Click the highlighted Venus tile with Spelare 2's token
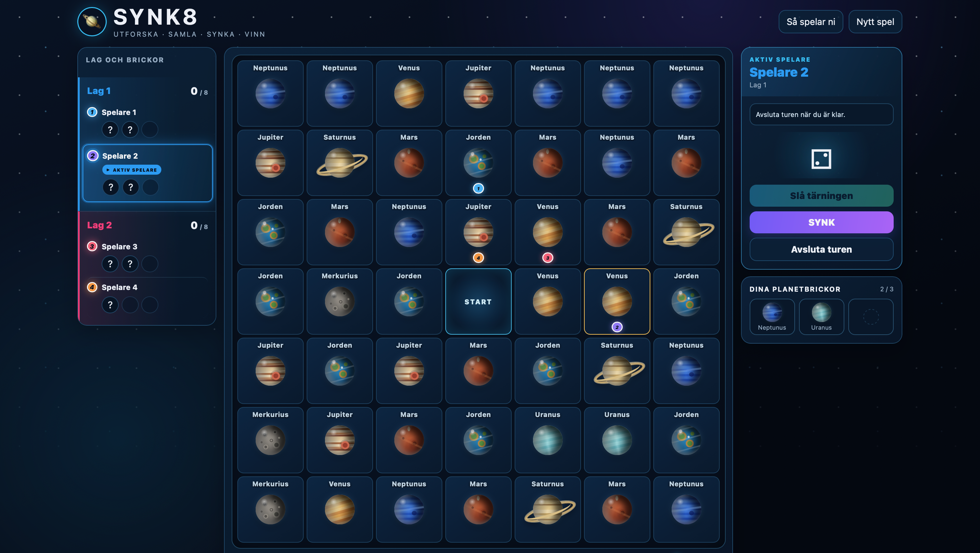The height and width of the screenshot is (553, 980). [x=617, y=301]
